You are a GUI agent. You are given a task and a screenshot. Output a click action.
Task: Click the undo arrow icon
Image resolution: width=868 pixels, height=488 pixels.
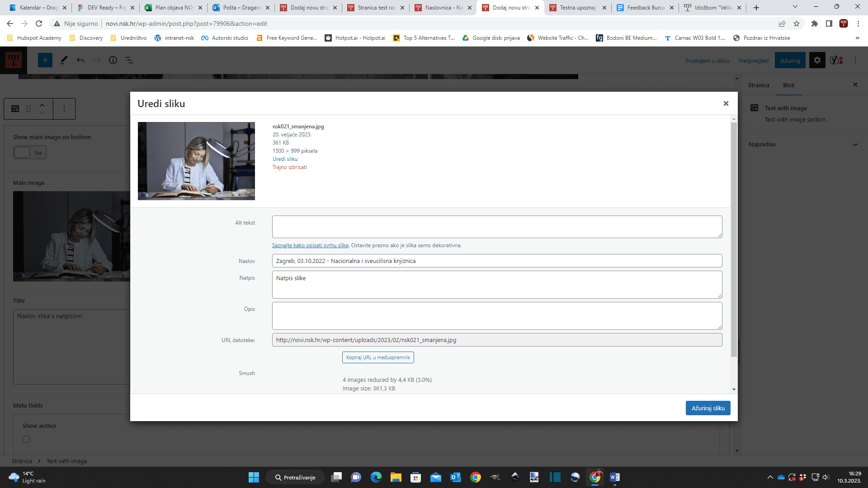tap(80, 60)
